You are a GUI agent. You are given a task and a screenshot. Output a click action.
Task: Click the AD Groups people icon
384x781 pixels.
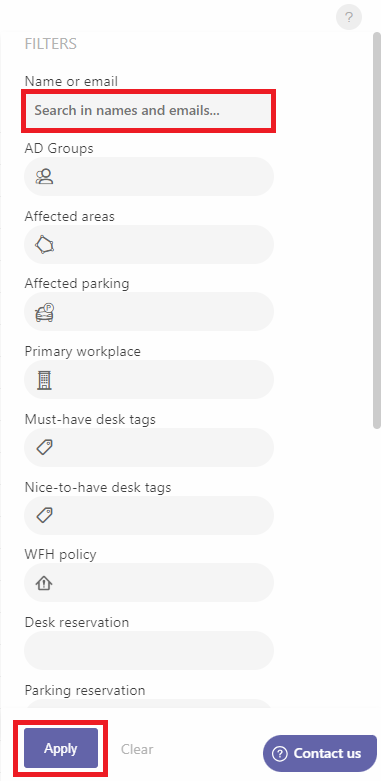(44, 176)
